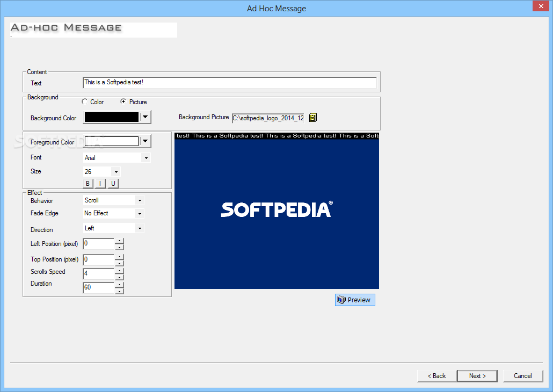Decrease Duration with down arrow
The width and height of the screenshot is (553, 392).
point(120,291)
